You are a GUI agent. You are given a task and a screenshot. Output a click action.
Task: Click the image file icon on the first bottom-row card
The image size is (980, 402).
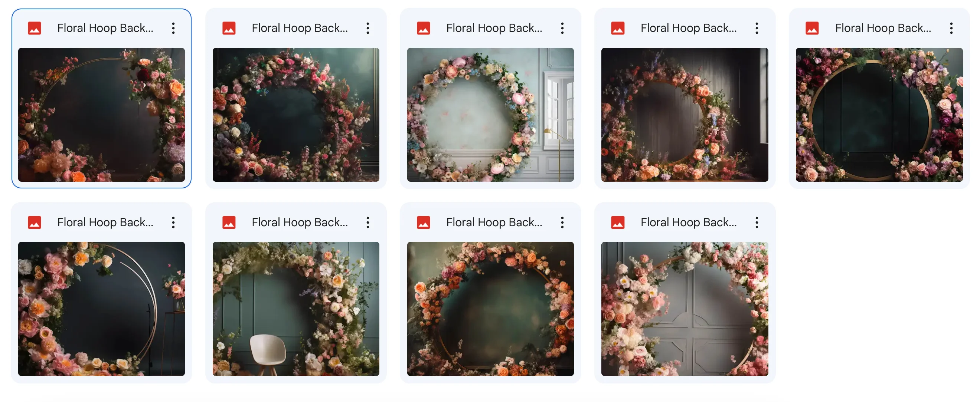[x=35, y=222]
